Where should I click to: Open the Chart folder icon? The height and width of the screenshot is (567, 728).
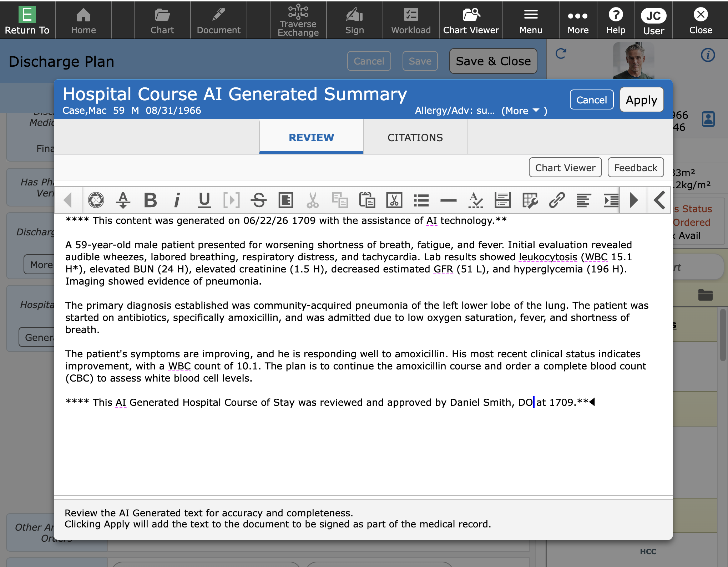(162, 20)
